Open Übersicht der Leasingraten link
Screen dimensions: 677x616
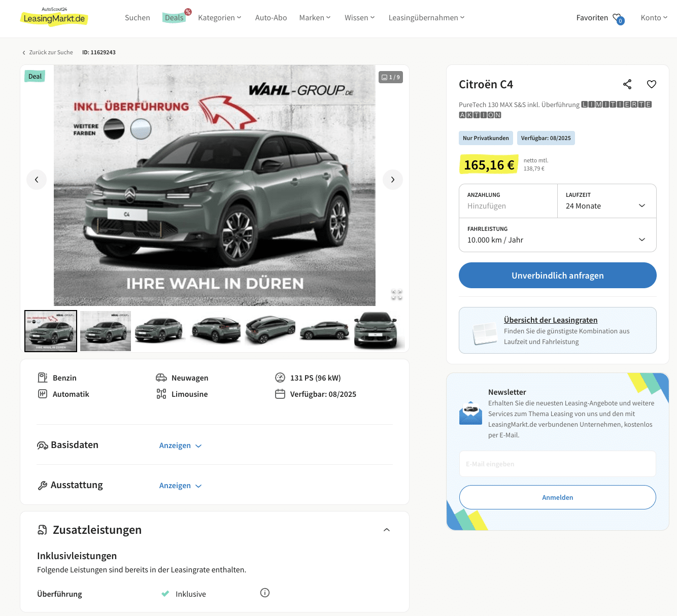tap(551, 320)
